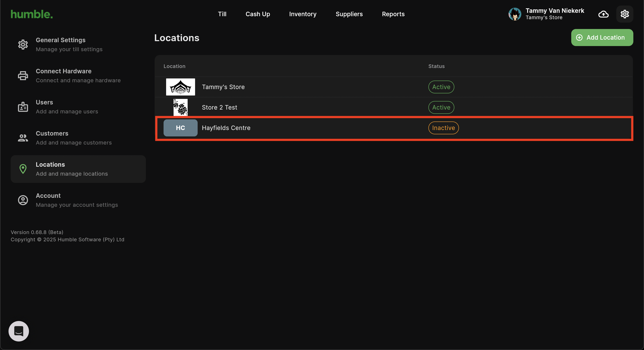Open the Store 2 Test location row
Image resolution: width=644 pixels, height=350 pixels.
click(394, 107)
